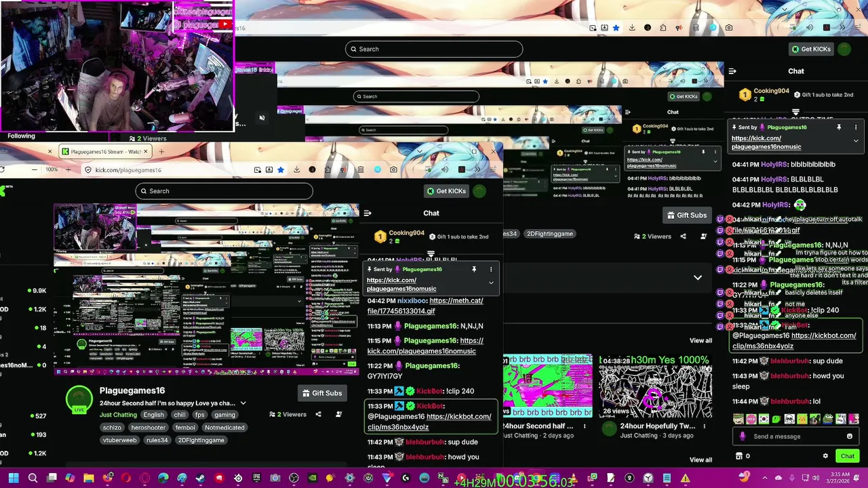Open Just Chatting category link under Plaguegames16
Viewport: 868px width, 488px height.
pyautogui.click(x=118, y=415)
